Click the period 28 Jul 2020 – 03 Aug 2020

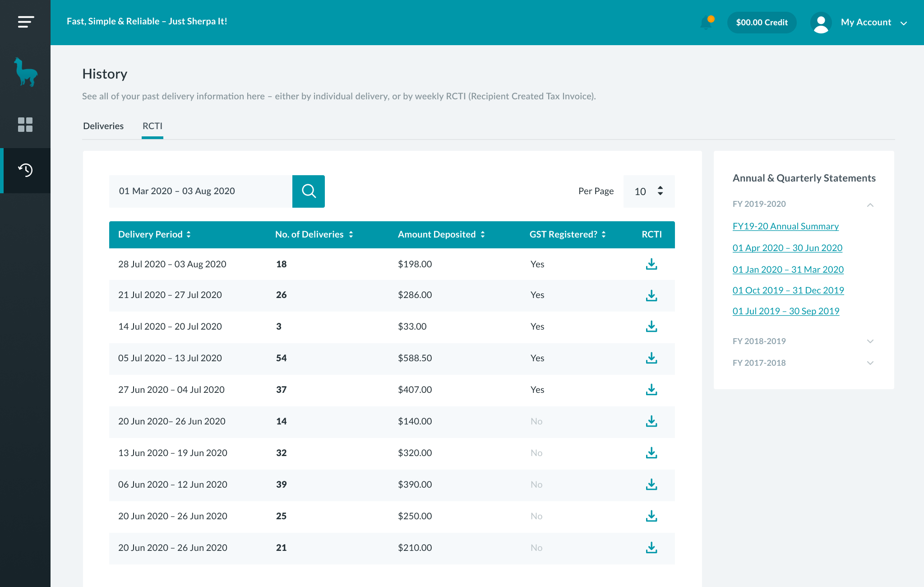(172, 264)
